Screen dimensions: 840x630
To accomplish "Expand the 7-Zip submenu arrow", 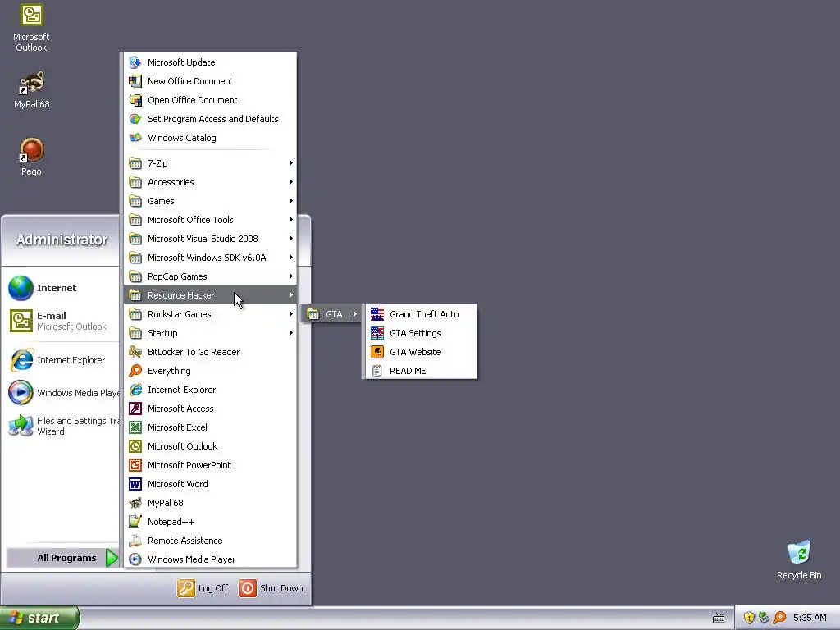I will 291,163.
